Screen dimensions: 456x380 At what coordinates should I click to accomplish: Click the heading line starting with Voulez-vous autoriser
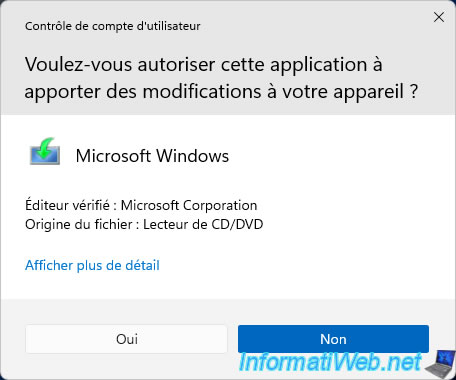coord(203,64)
